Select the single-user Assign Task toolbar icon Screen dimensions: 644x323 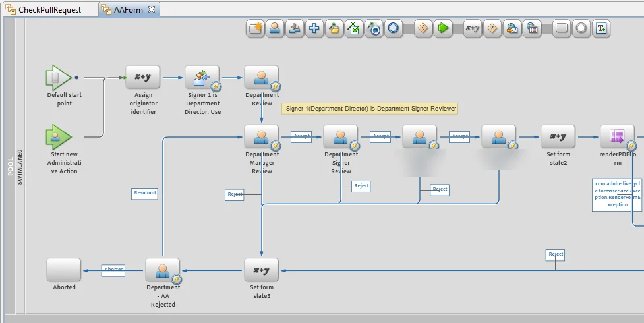pos(275,28)
